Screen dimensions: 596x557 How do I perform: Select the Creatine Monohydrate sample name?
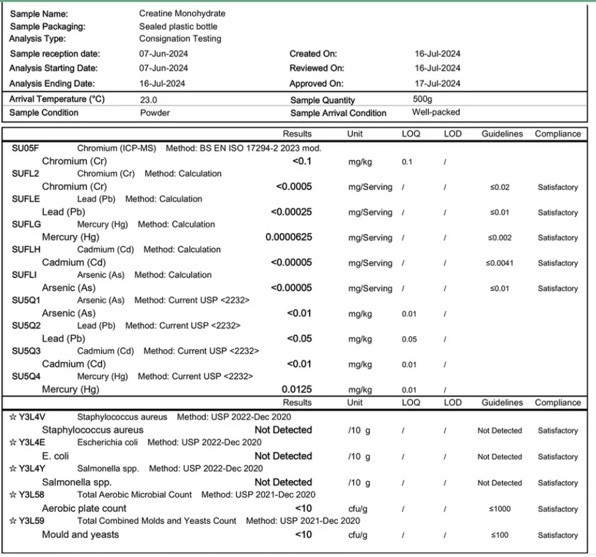(182, 14)
